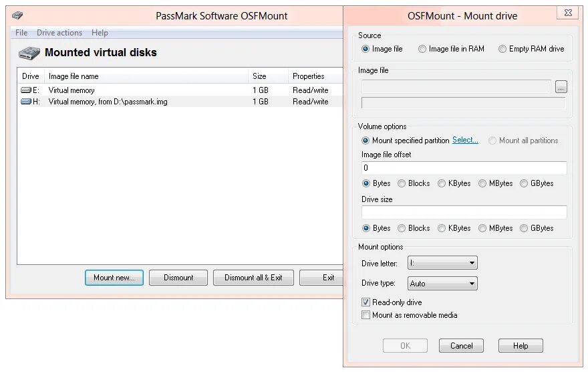This screenshot has height=372, width=588.
Task: Select Bytes unit for drive size
Action: point(366,228)
